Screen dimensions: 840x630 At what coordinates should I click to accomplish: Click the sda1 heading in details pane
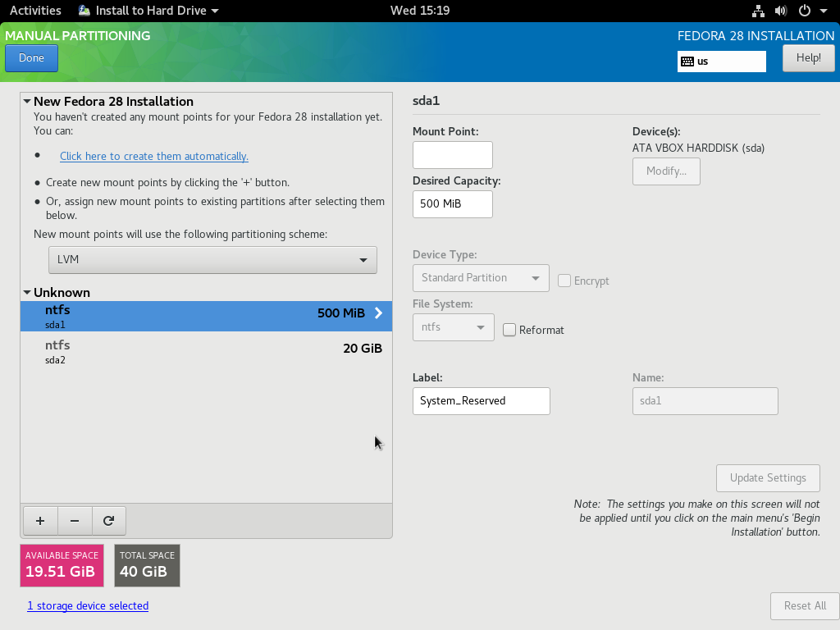427,101
